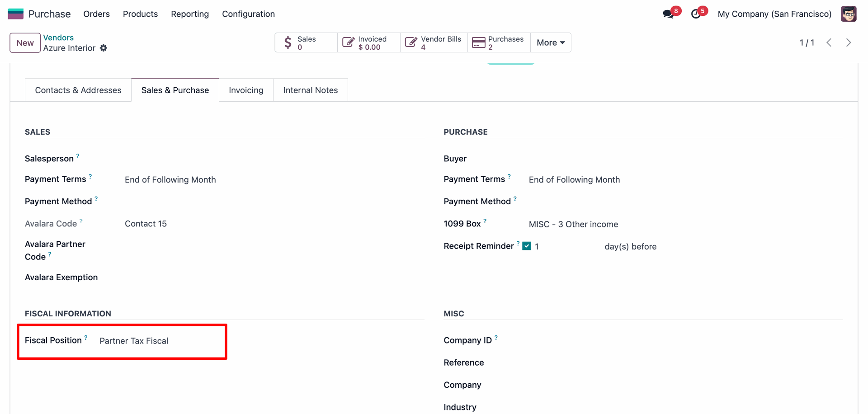Open the Configuration menu
Image resolution: width=868 pixels, height=414 pixels.
(248, 14)
